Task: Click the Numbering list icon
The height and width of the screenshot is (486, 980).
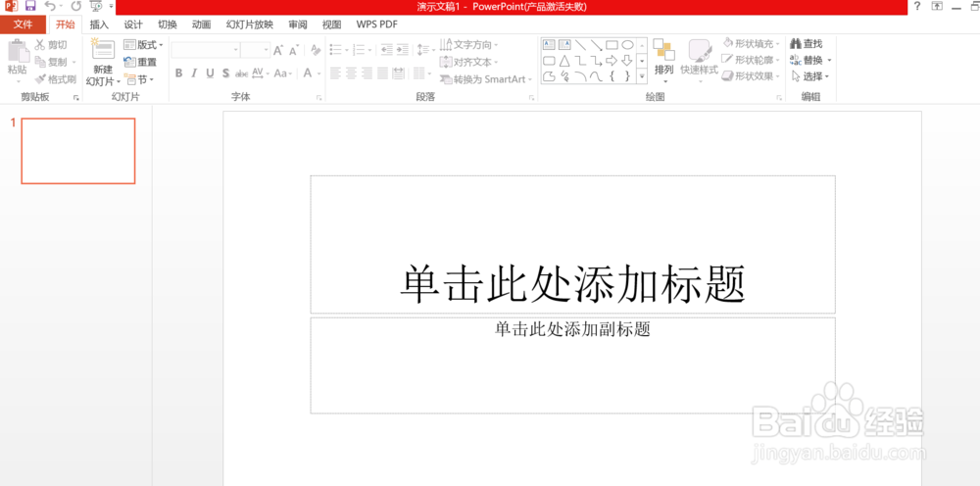Action: (x=359, y=49)
